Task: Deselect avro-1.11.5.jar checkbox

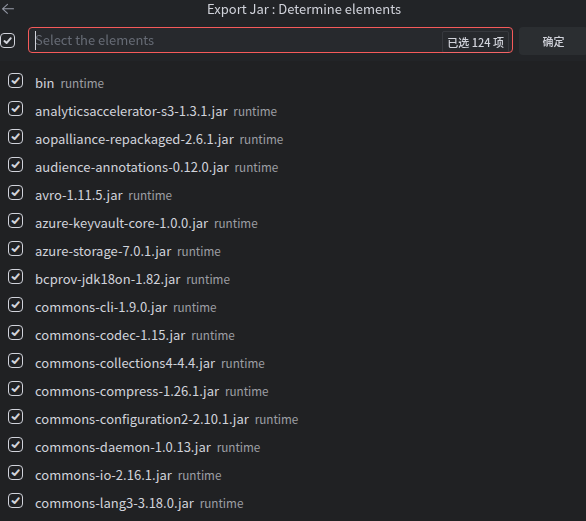Action: click(16, 193)
